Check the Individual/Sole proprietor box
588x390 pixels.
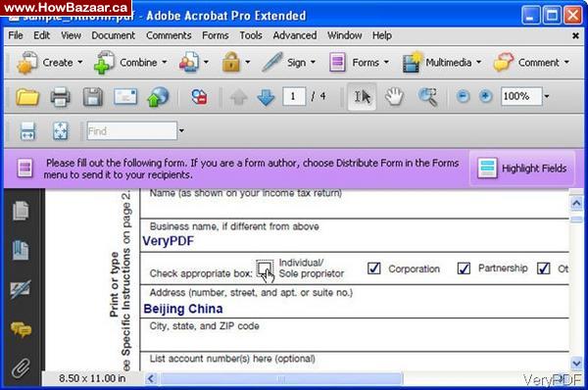click(x=265, y=268)
